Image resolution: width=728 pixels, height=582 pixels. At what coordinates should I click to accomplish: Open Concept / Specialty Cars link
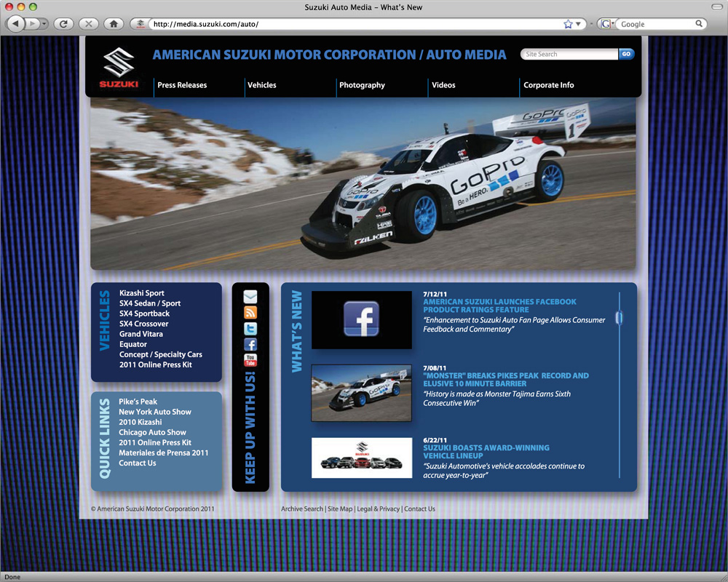tap(161, 354)
